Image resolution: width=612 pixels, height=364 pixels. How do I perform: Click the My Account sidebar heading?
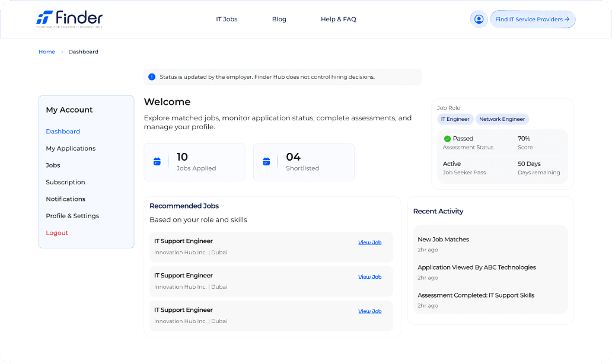coord(69,110)
